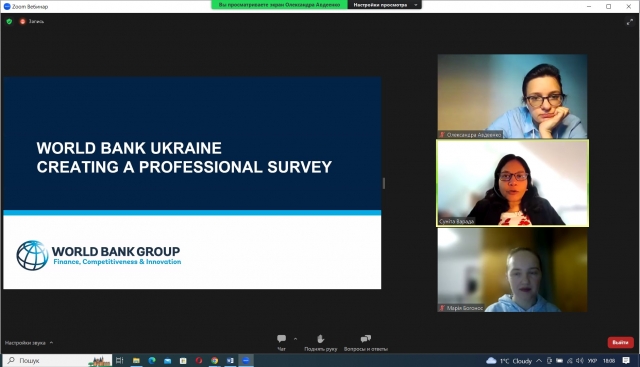Expand the chat options caret next to Чат
This screenshot has height=367, width=640.
click(x=296, y=339)
